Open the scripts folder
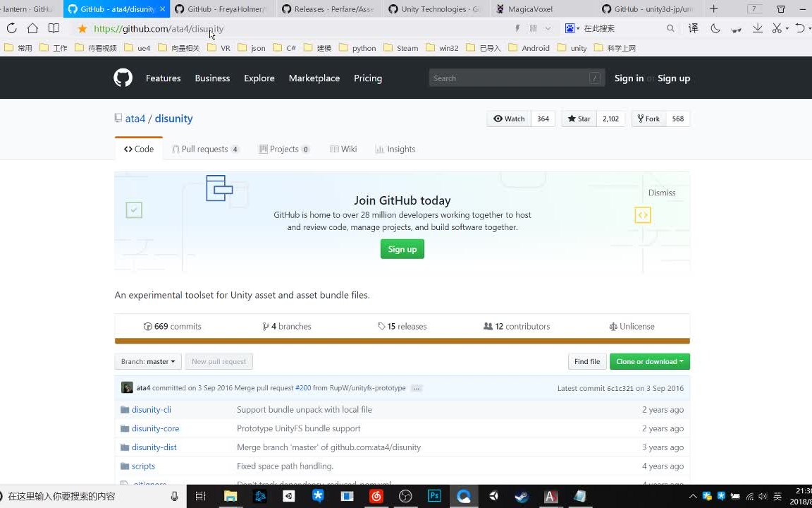 tap(143, 466)
